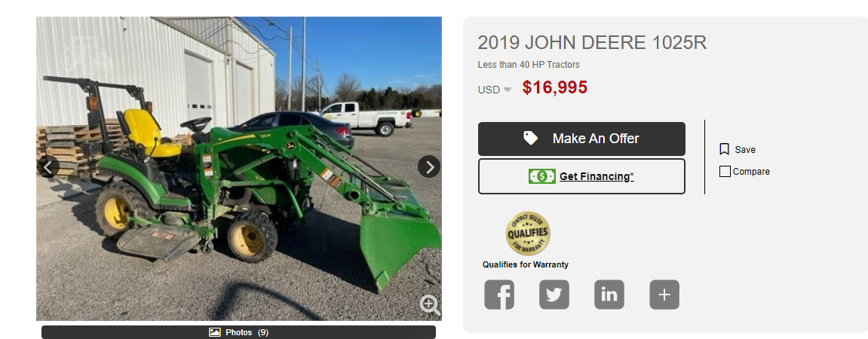Click the green dollar financing icon
This screenshot has width=868, height=339.
pyautogui.click(x=542, y=176)
